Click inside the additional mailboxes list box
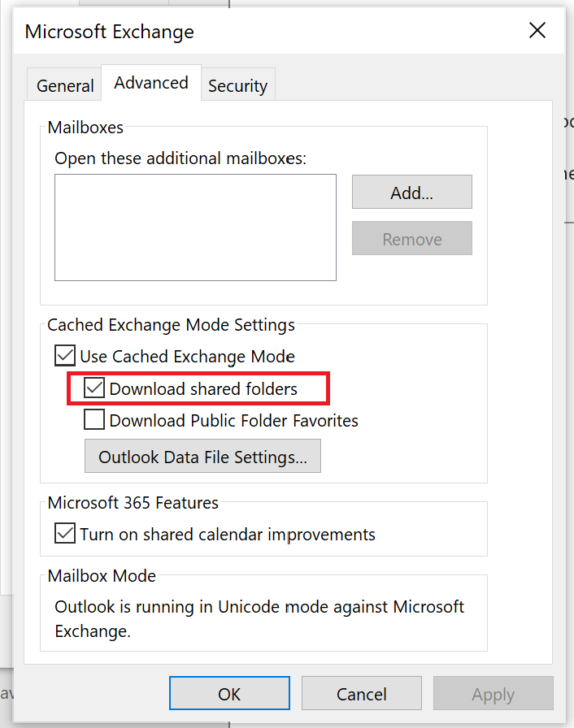Image resolution: width=574 pixels, height=728 pixels. pos(195,227)
